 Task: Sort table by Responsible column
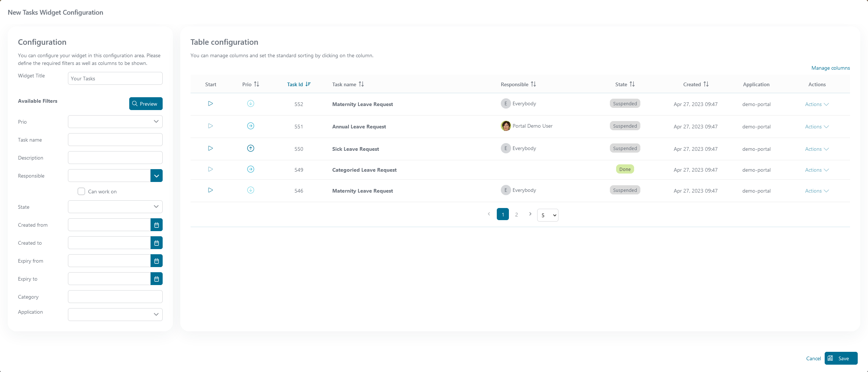tap(534, 84)
